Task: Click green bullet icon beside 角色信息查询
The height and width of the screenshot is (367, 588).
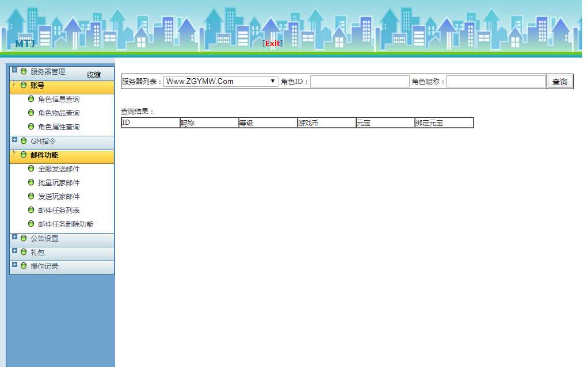Action: tap(31, 99)
